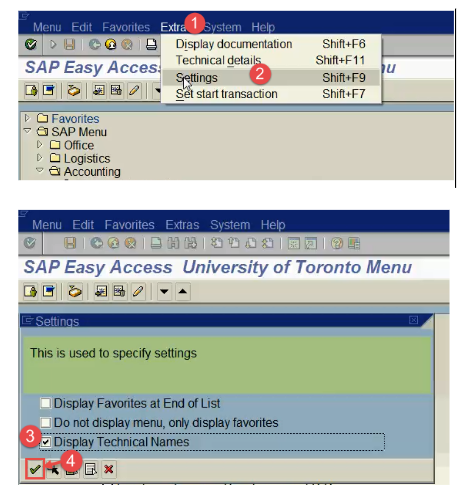Click Save floppy icon in window with open Extras menu
The width and height of the screenshot is (473, 496).
pyautogui.click(x=69, y=44)
